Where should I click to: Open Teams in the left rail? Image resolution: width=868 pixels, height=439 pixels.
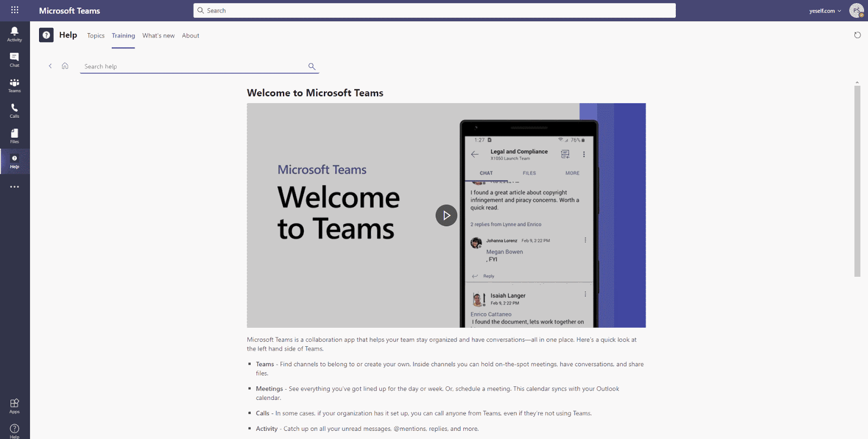pyautogui.click(x=15, y=85)
